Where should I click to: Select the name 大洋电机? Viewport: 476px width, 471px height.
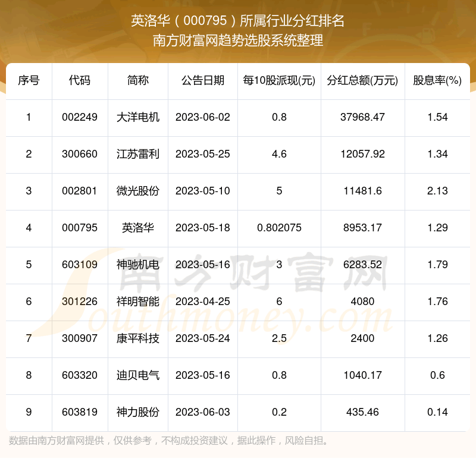pos(138,117)
